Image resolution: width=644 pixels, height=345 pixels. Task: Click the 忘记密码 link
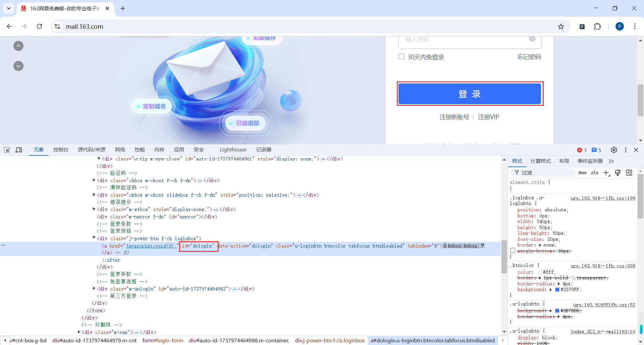click(x=529, y=57)
